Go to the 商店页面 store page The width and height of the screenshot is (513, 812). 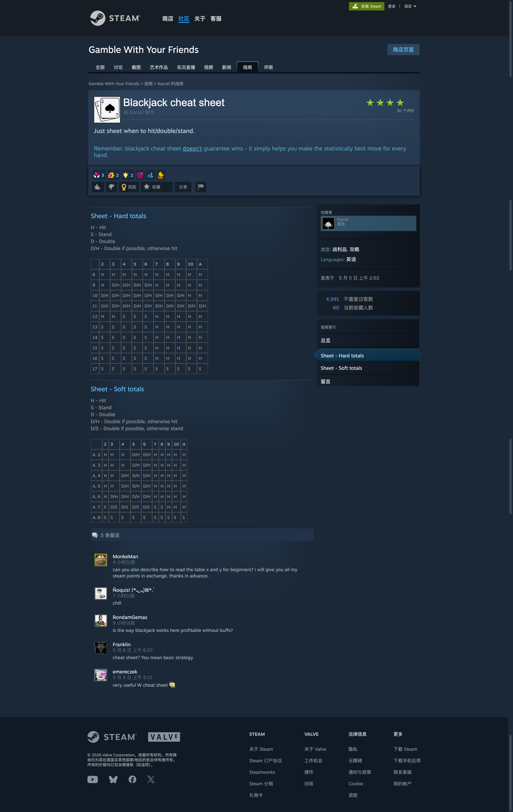(403, 50)
